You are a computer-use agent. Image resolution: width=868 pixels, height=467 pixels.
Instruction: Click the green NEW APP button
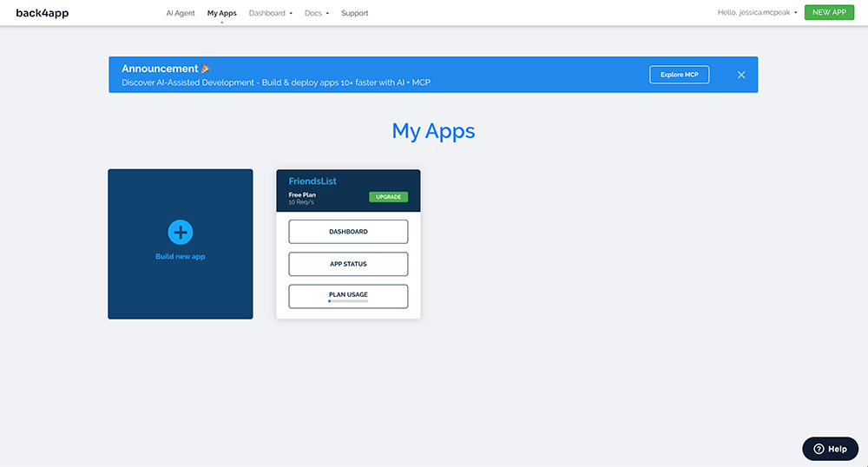(829, 12)
